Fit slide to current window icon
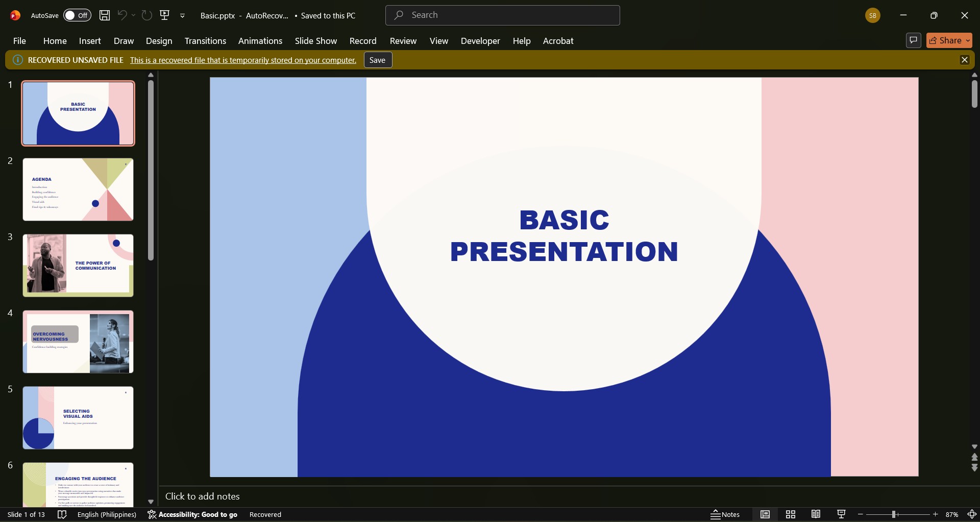 pos(972,514)
